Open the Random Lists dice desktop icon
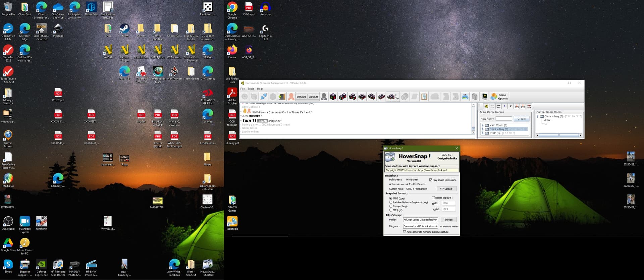Image resolution: width=644 pixels, height=280 pixels. 208,9
